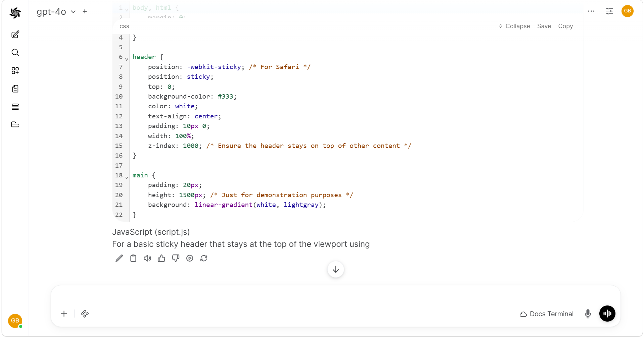Open the stacked list icon in sidebar
This screenshot has height=337, width=644.
click(x=15, y=107)
